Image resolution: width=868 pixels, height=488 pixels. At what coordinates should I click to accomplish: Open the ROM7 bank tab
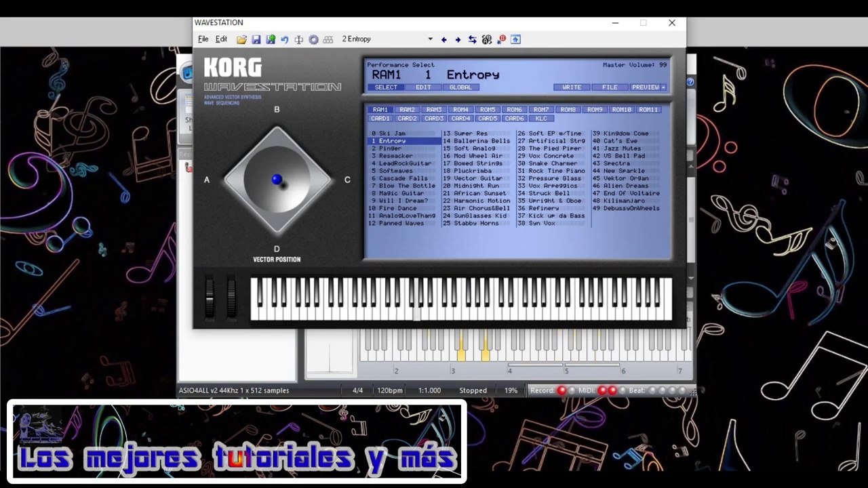pos(541,110)
